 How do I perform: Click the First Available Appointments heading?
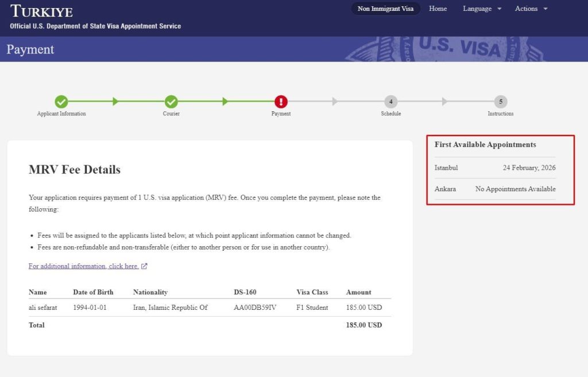pyautogui.click(x=485, y=145)
